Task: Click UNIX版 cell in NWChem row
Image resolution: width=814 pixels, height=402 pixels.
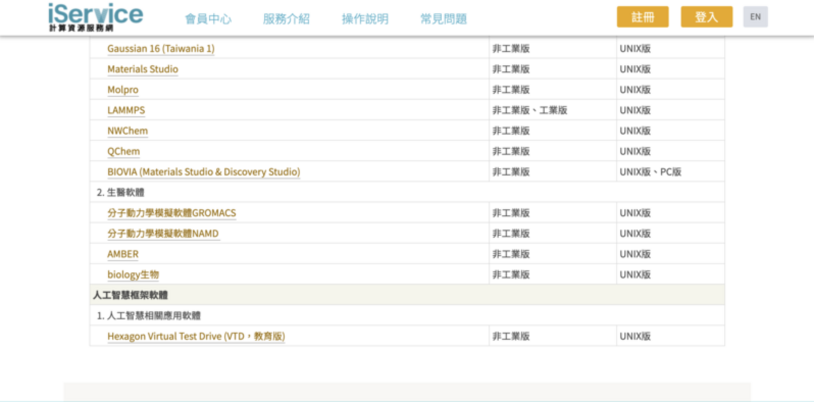Action: [671, 131]
